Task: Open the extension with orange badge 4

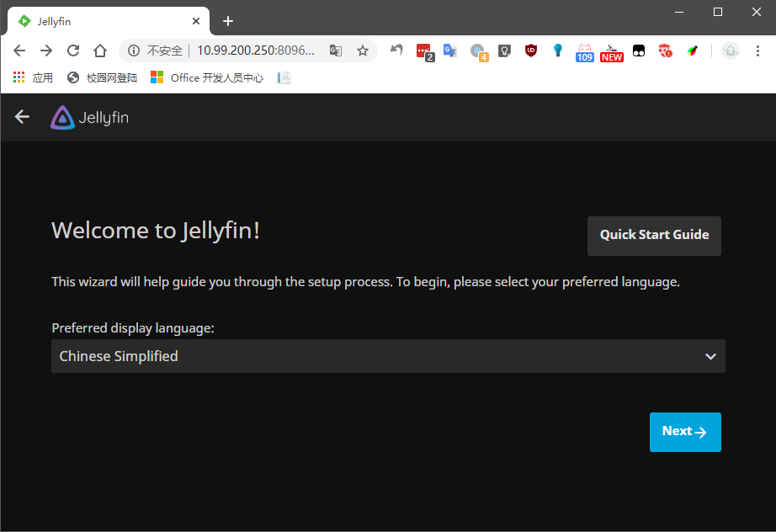Action: pos(479,52)
